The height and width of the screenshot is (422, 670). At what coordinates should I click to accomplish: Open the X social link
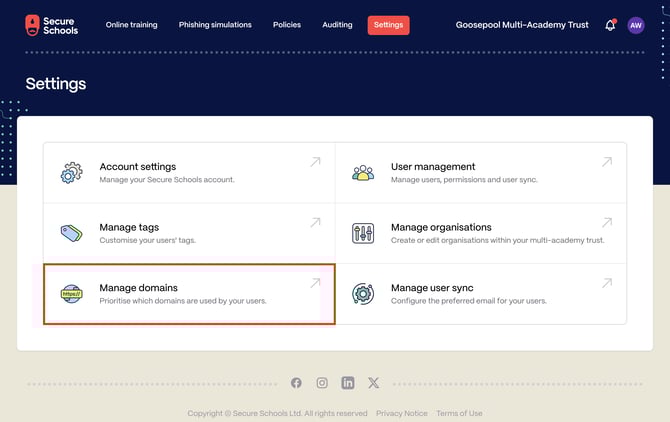[x=374, y=383]
